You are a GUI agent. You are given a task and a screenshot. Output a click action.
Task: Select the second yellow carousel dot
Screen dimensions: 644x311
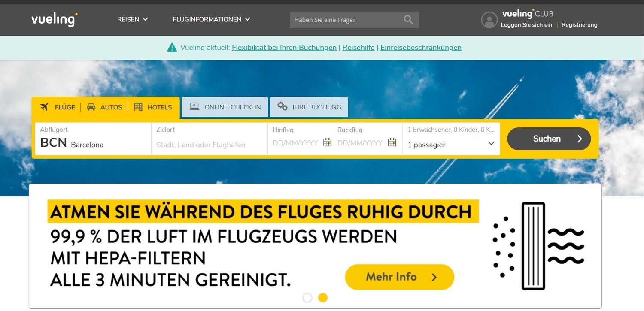point(323,298)
